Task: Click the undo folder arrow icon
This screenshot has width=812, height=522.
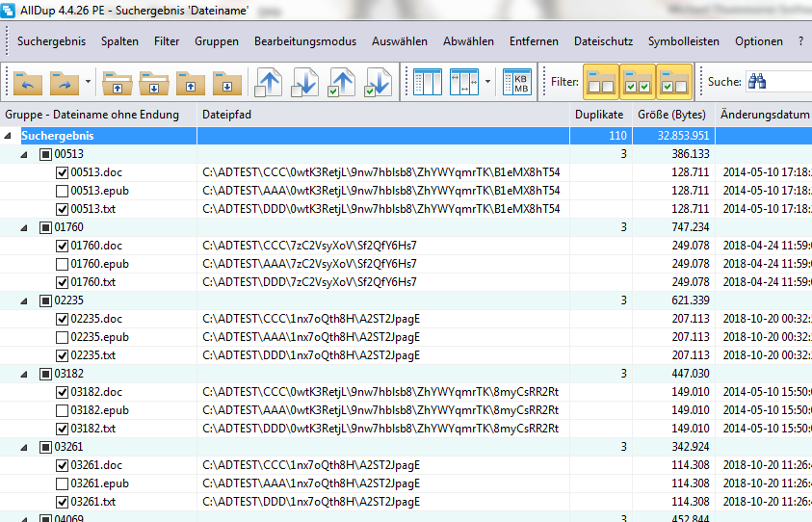Action: point(28,83)
